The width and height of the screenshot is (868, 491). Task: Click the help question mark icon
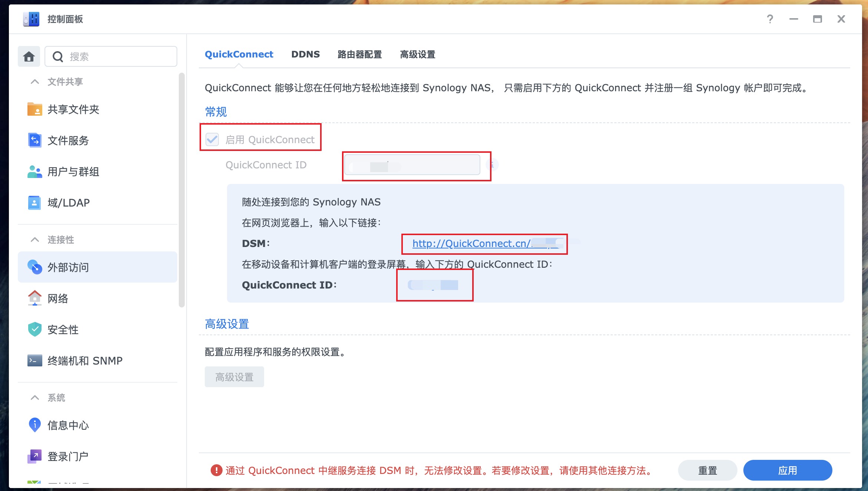(x=770, y=19)
